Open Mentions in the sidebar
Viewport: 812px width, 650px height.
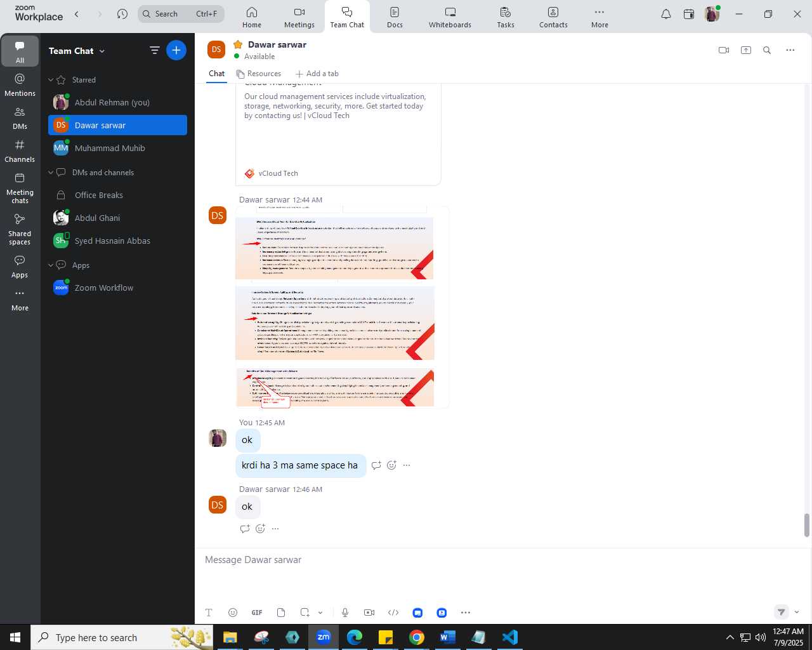[20, 85]
